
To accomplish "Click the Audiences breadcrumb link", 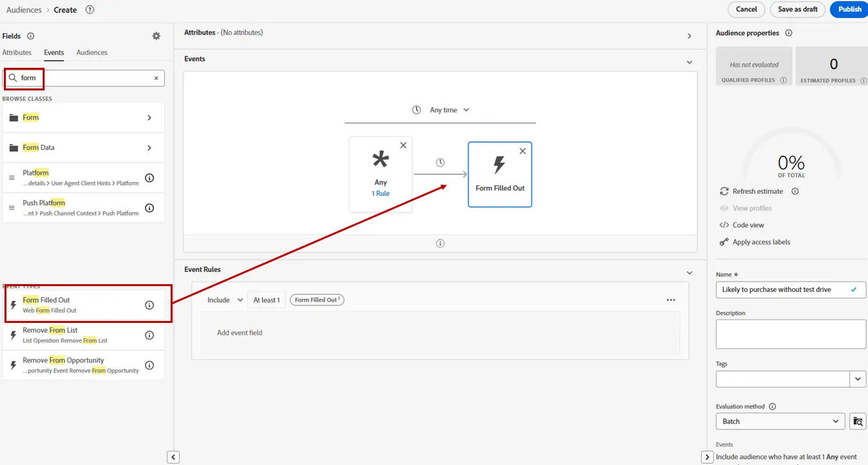I will coord(24,10).
